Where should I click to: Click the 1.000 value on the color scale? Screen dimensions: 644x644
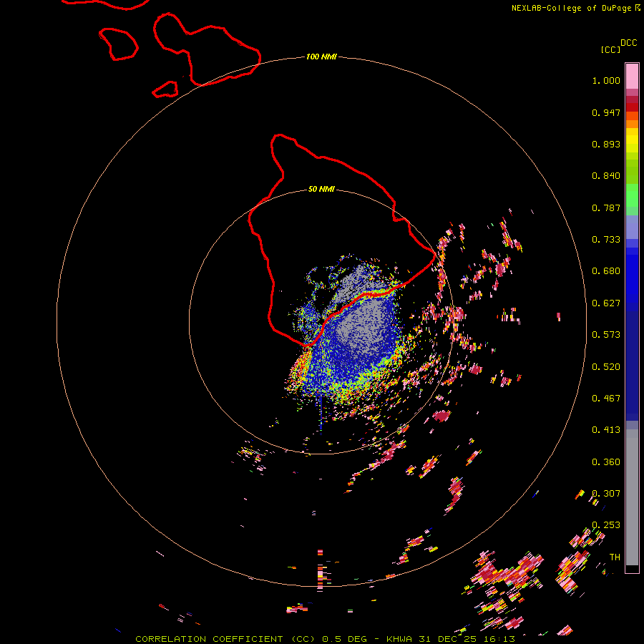coord(606,80)
